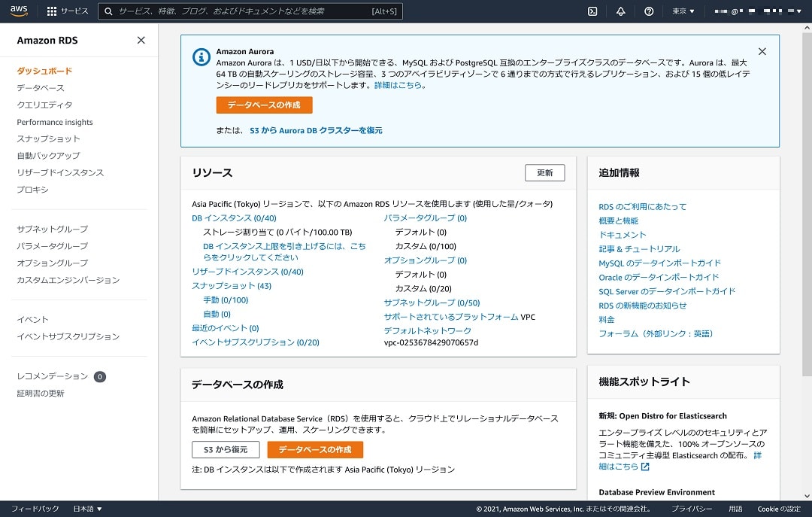Click the 更新 refresh button in リソース
Screen dimensions: 812x517
pyautogui.click(x=545, y=172)
